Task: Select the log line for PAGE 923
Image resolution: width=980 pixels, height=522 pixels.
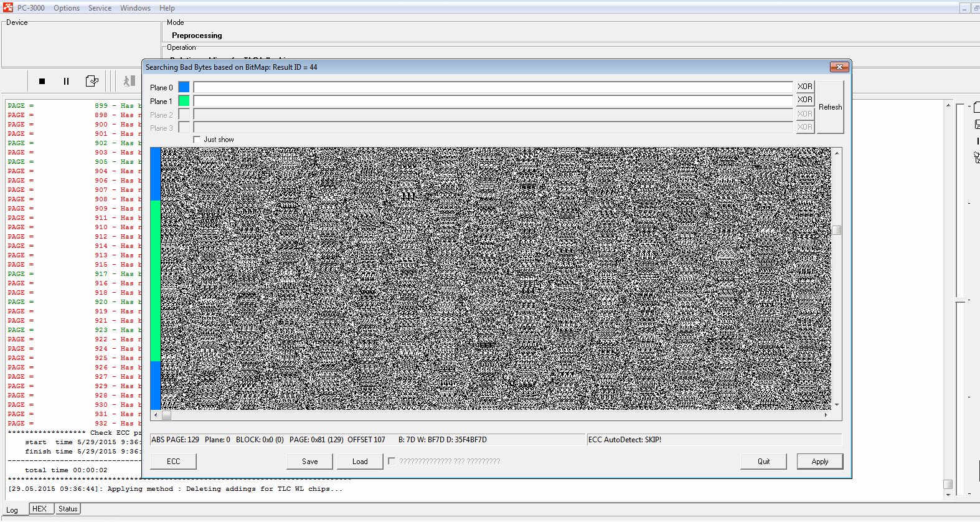Action: (75, 330)
